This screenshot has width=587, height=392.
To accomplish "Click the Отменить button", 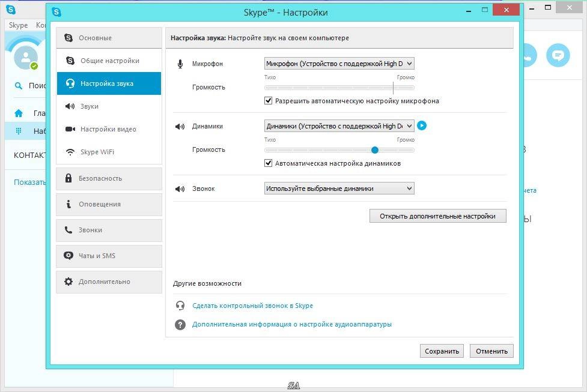I will click(491, 351).
